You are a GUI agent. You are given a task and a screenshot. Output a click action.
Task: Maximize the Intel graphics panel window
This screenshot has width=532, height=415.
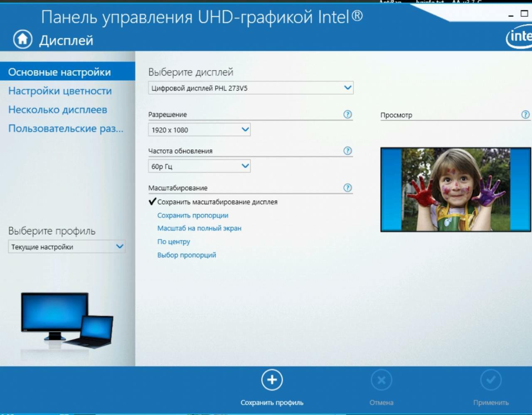coord(524,14)
